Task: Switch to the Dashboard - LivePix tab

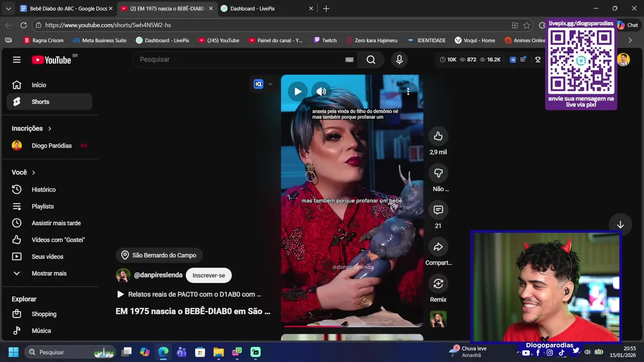Action: [267, 9]
